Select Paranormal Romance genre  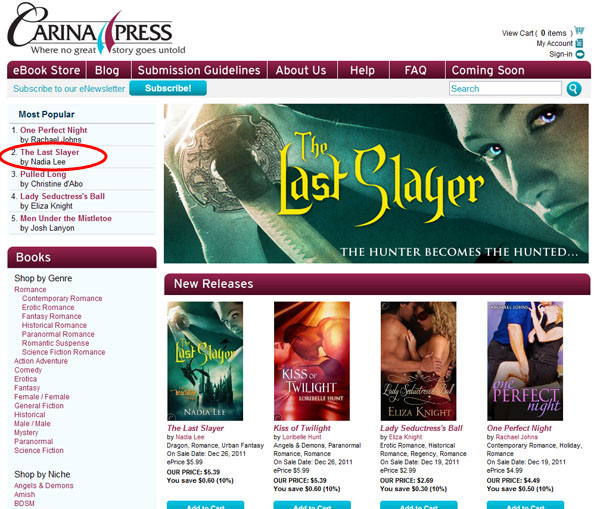[x=58, y=334]
